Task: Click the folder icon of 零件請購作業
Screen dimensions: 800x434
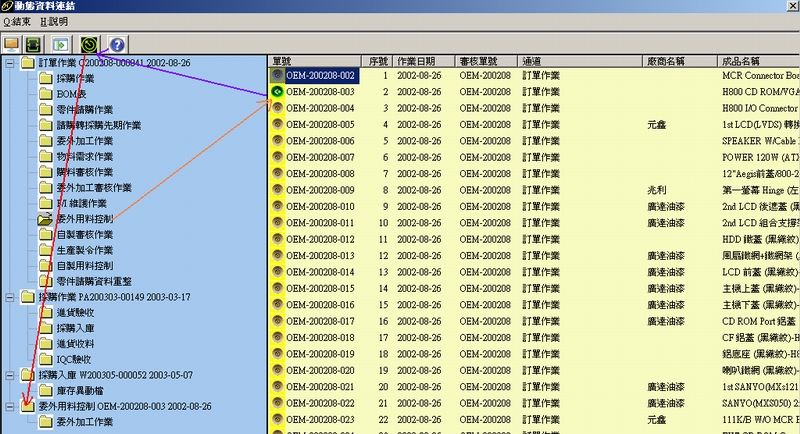Action: (x=45, y=110)
